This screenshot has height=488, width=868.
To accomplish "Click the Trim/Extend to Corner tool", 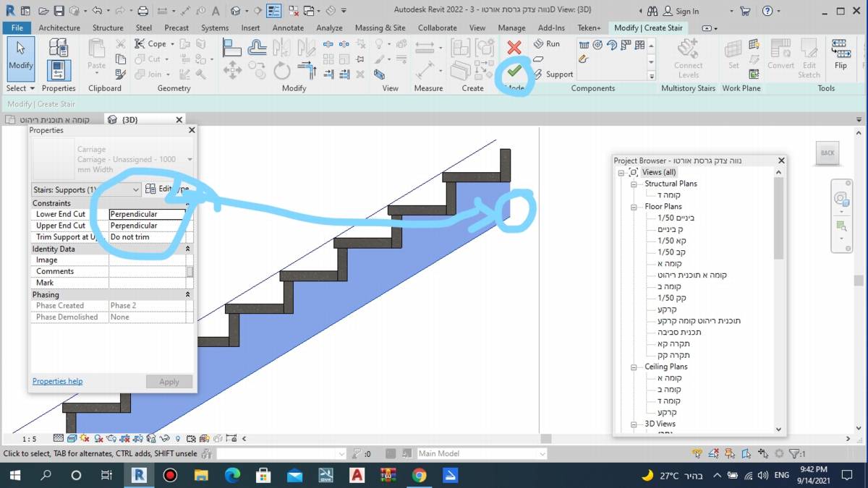I will (x=307, y=70).
